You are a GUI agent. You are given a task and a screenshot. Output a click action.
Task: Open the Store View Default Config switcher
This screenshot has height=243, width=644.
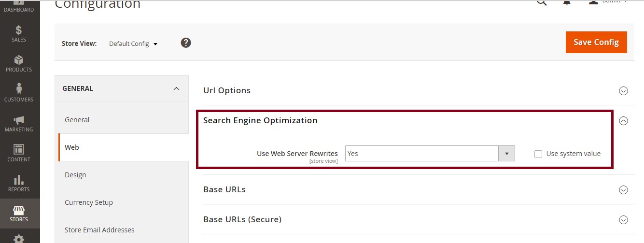click(133, 44)
